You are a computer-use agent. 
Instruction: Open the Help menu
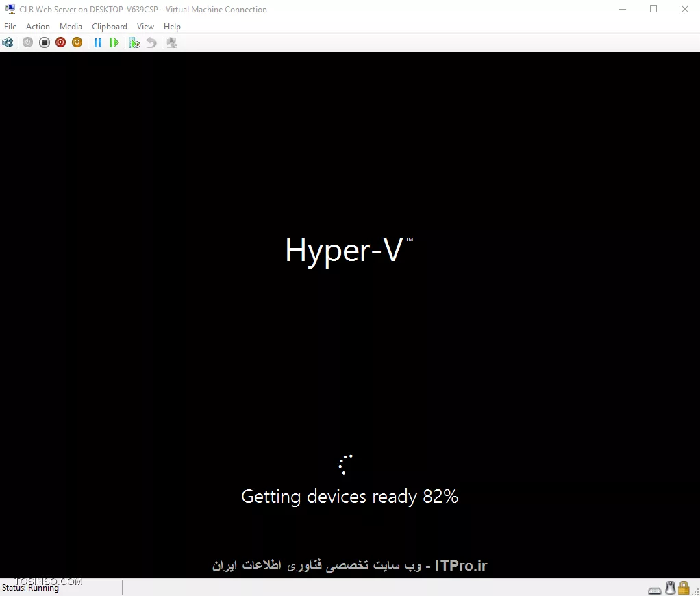click(172, 26)
